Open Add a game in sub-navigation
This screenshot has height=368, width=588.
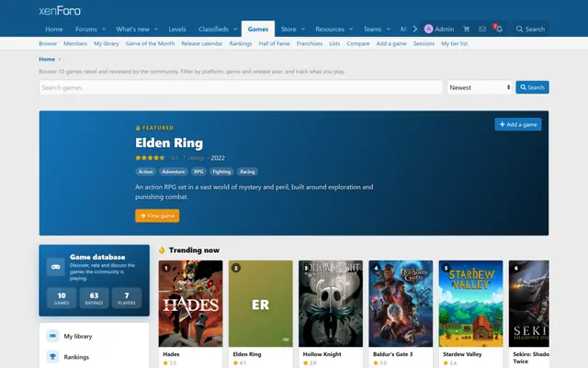tap(391, 43)
